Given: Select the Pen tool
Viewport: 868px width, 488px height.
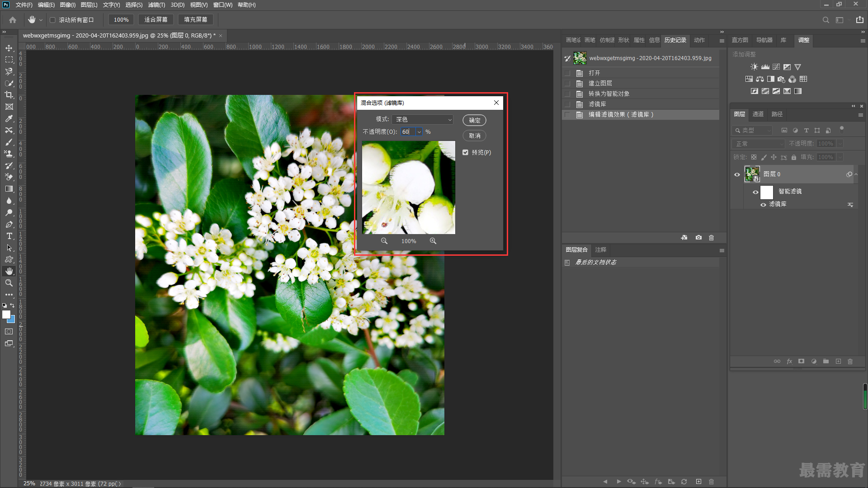Looking at the screenshot, I should (9, 224).
